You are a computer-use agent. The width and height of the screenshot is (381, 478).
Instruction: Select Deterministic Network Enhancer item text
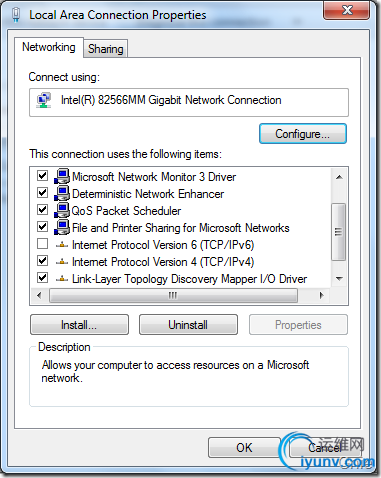[x=148, y=194]
